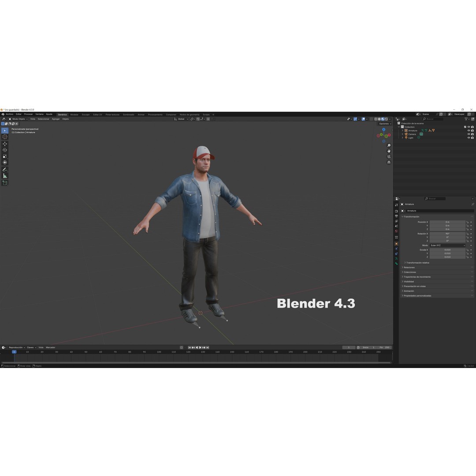Open the Object Constraints properties tab icon
Image resolution: width=476 pixels, height=476 pixels.
397,254
